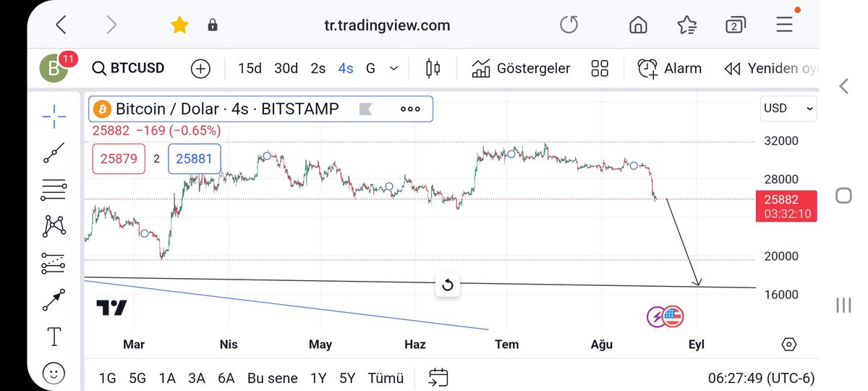Select the 2s timeframe
This screenshot has width=868, height=391.
pos(318,68)
